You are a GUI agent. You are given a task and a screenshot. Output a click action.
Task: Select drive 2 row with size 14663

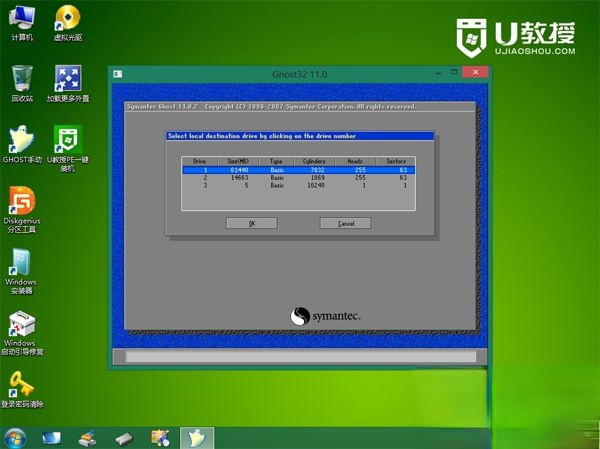[298, 178]
